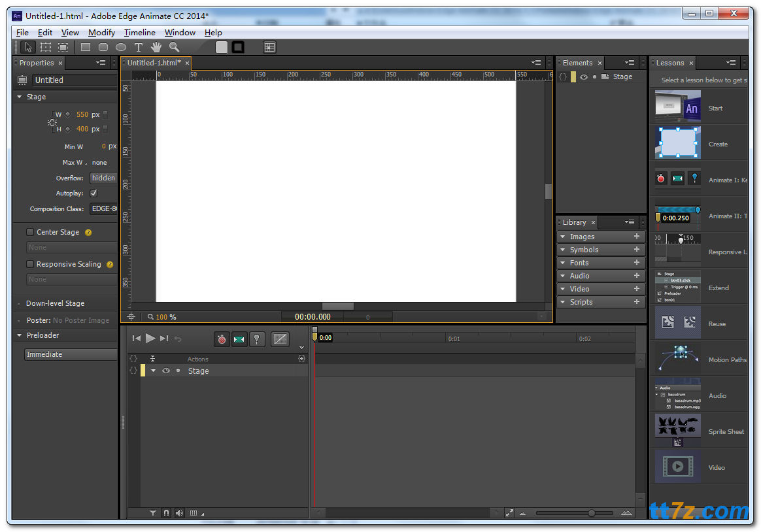Jump to timeline end
The image size is (761, 532).
(164, 339)
